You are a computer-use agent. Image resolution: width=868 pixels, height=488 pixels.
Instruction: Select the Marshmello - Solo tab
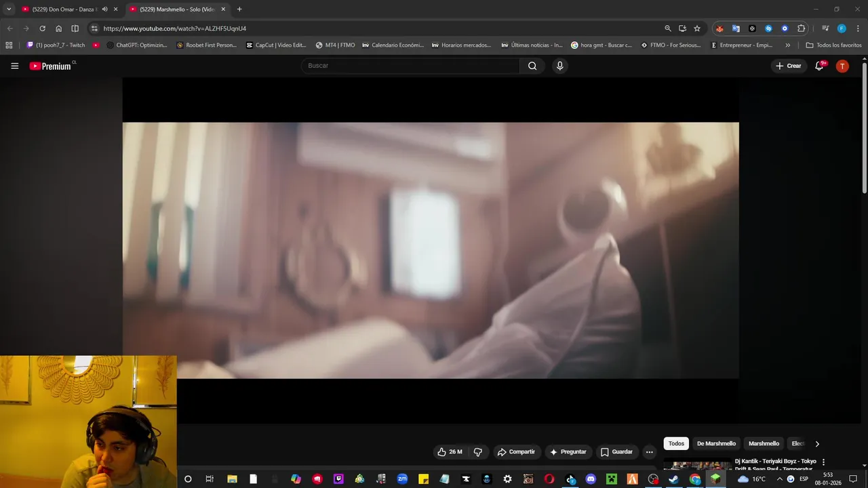(x=176, y=9)
